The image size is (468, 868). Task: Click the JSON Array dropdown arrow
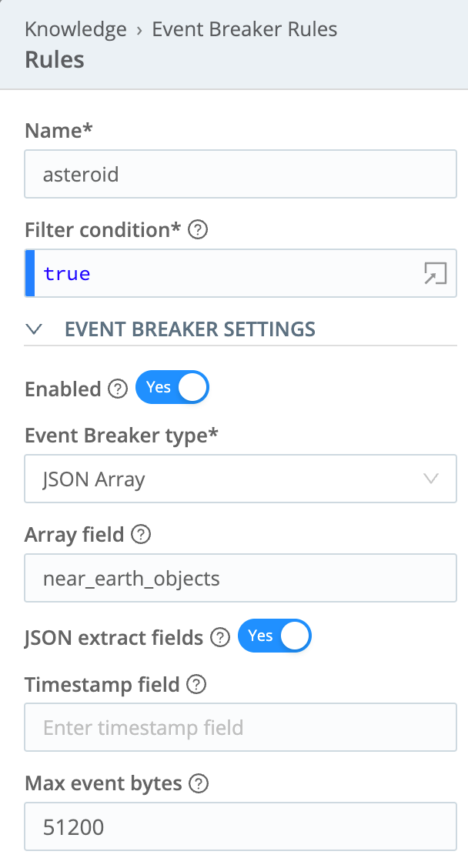tap(432, 479)
